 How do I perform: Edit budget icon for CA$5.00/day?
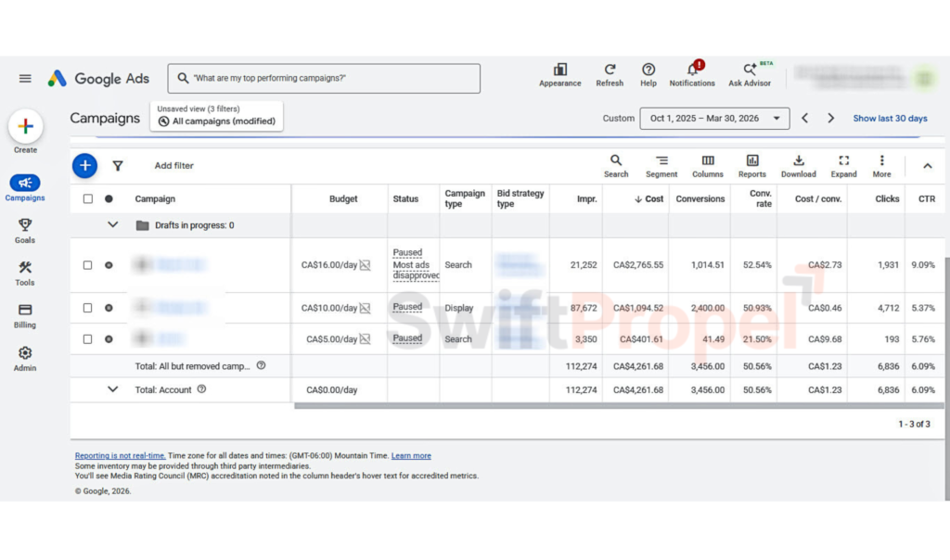click(x=365, y=339)
